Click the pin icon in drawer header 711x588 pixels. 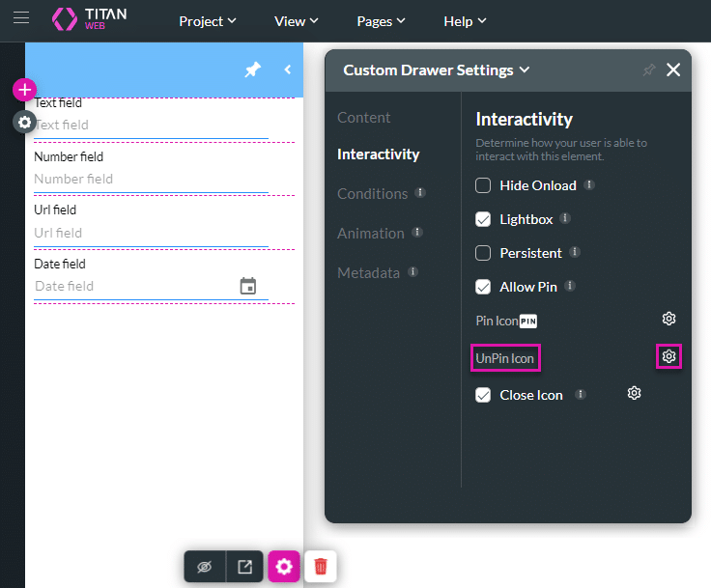(x=252, y=70)
